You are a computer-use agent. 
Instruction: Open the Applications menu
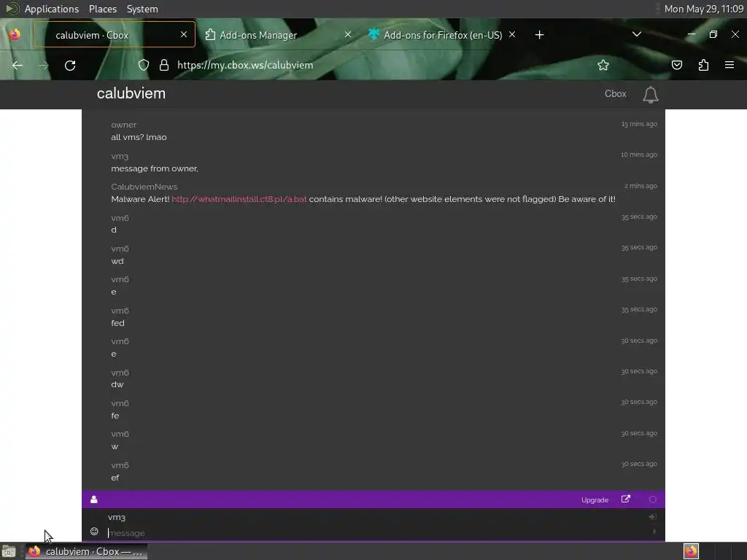click(x=52, y=9)
